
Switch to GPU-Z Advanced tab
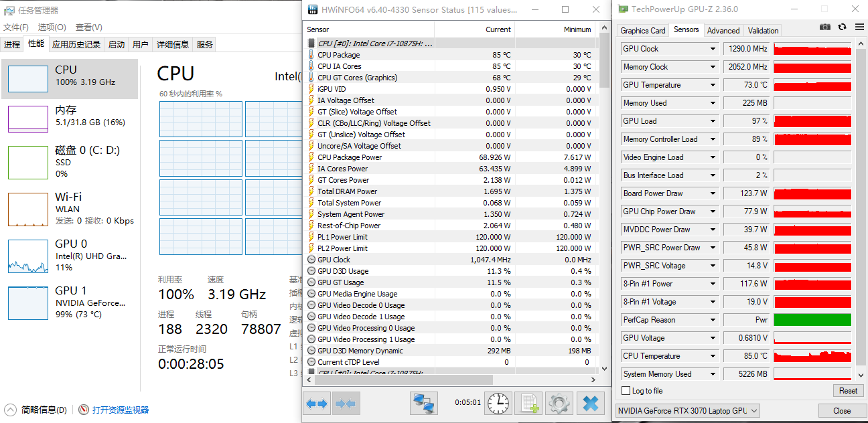(x=723, y=31)
